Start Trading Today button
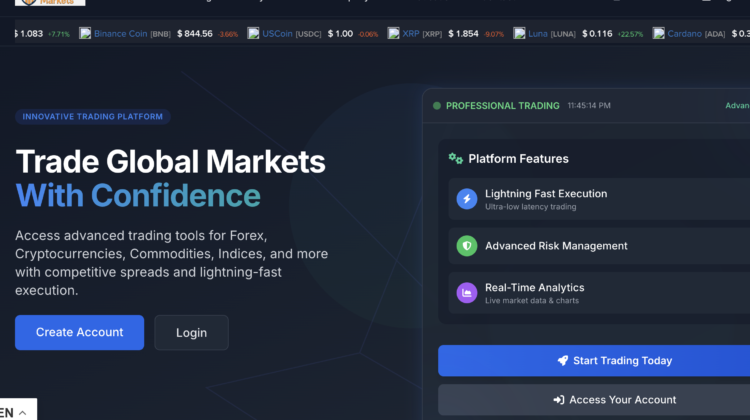The image size is (750, 420). 594,361
